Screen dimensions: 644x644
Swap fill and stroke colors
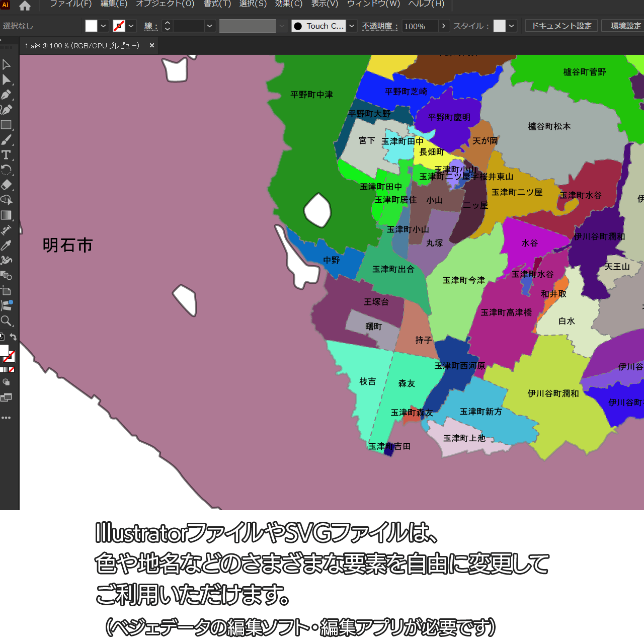pyautogui.click(x=14, y=337)
